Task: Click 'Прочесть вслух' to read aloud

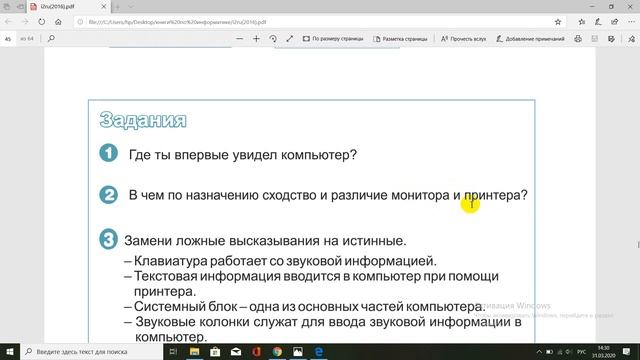Action: (x=463, y=39)
